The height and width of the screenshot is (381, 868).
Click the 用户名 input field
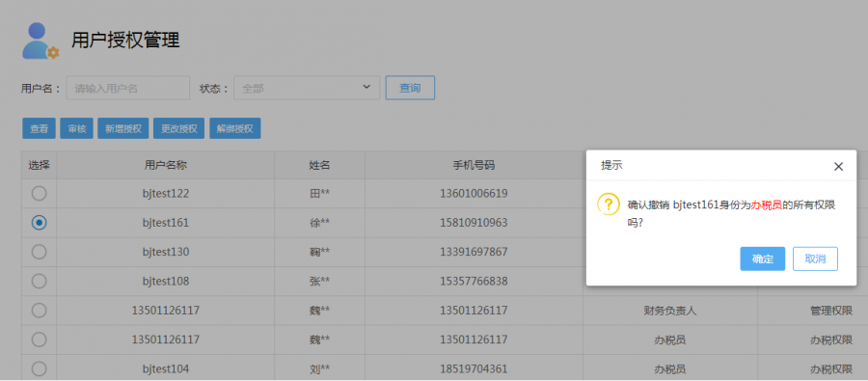click(128, 88)
